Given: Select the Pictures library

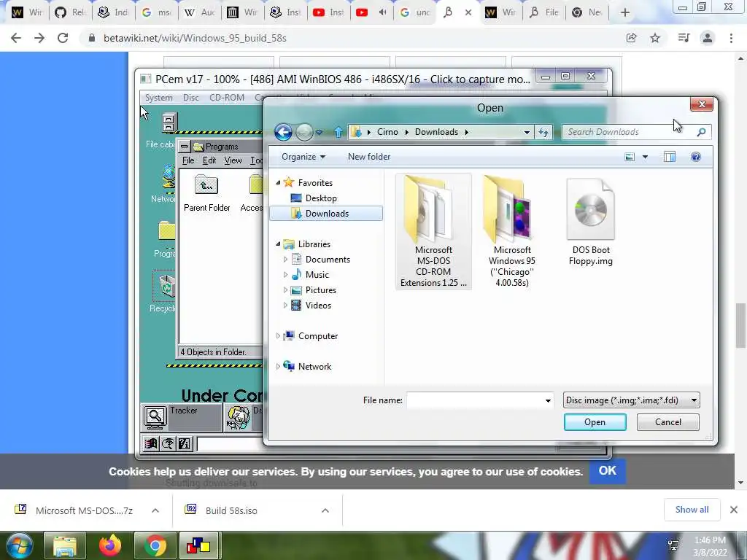Looking at the screenshot, I should pyautogui.click(x=321, y=290).
